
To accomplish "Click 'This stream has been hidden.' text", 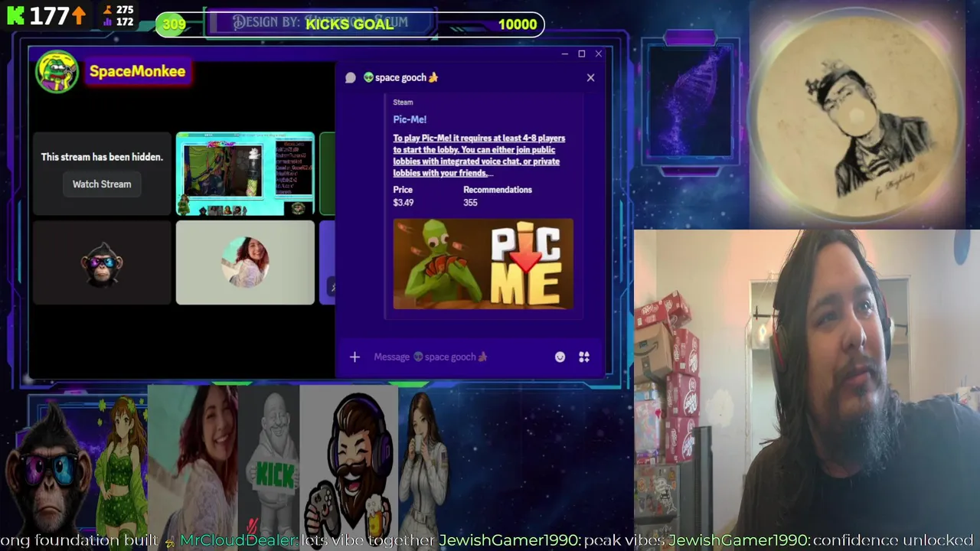I will click(x=102, y=157).
